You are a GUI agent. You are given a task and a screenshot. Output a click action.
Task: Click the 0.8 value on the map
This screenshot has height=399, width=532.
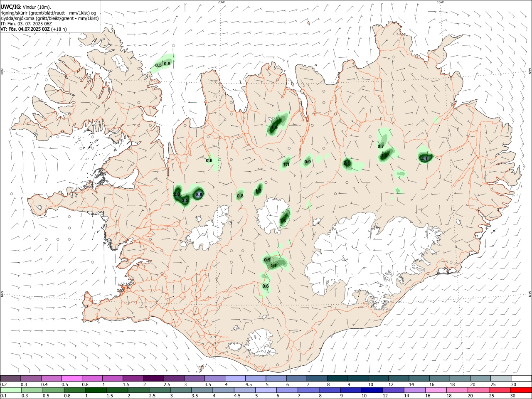tap(240, 196)
